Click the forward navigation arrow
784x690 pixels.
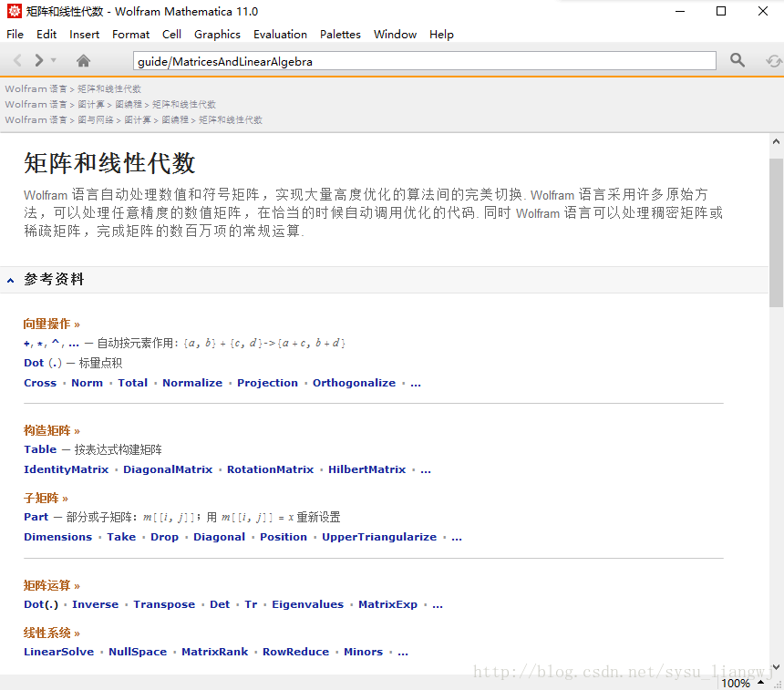coord(39,61)
